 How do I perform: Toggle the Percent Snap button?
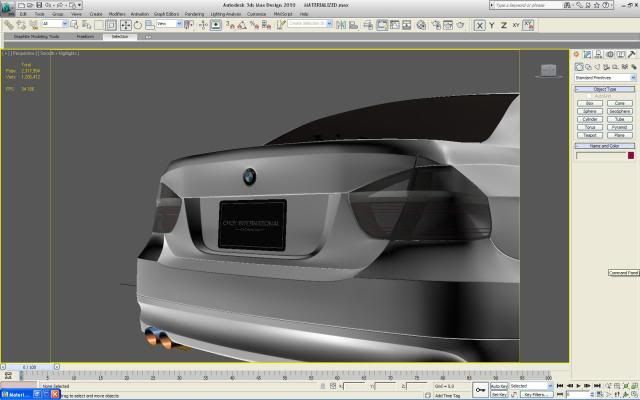click(x=254, y=25)
